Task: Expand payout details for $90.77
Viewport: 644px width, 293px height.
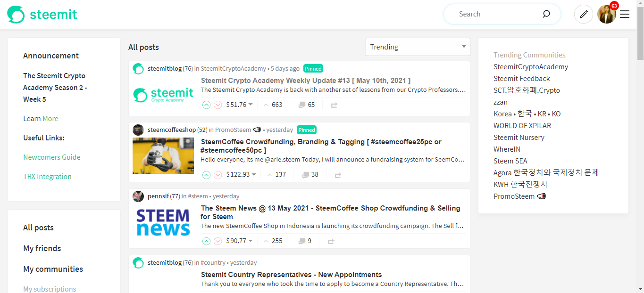Action: pos(240,241)
